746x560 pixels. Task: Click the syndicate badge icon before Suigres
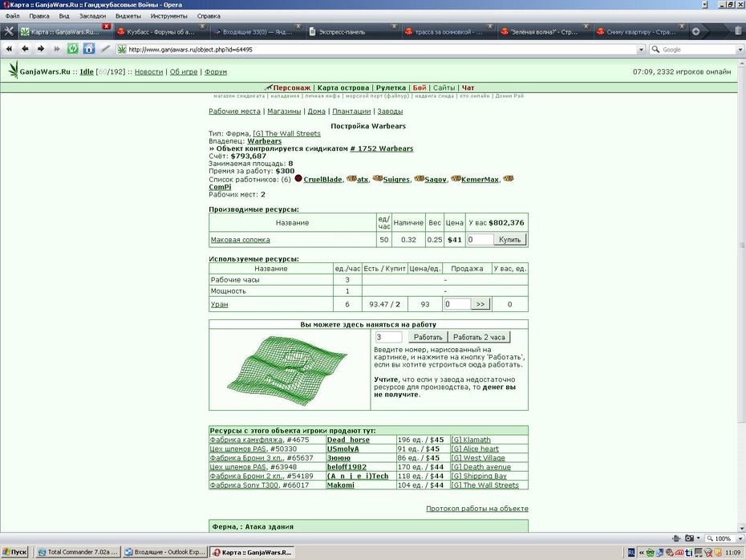378,178
